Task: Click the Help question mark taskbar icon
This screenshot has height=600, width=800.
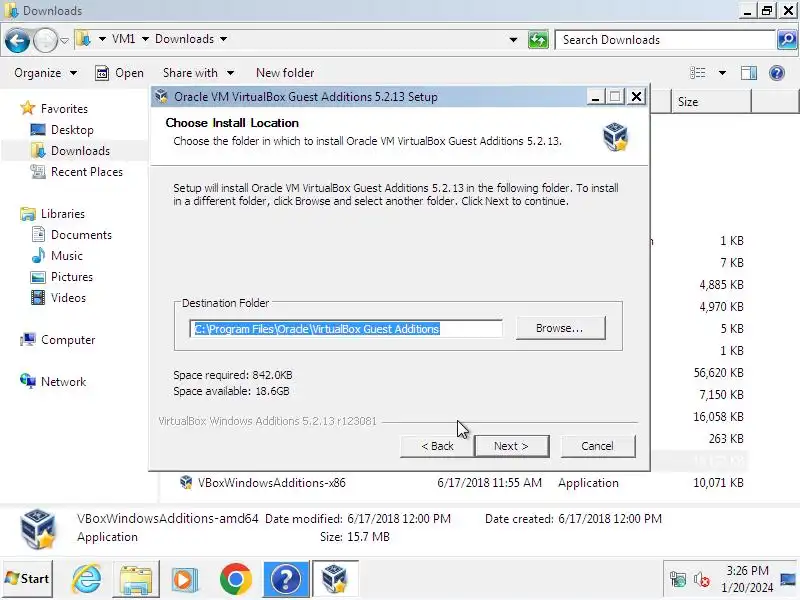Action: (x=286, y=579)
